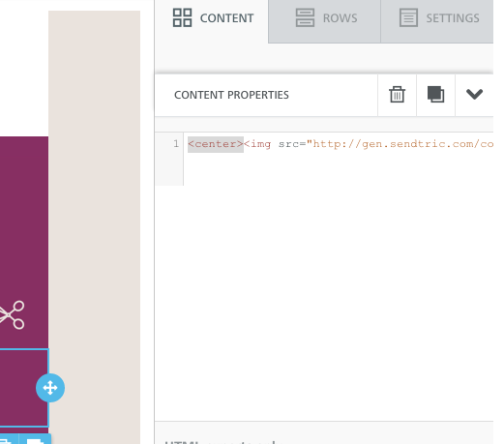Click the SETTINGS tab document icon
Screen dimensions: 504x444
tap(408, 17)
